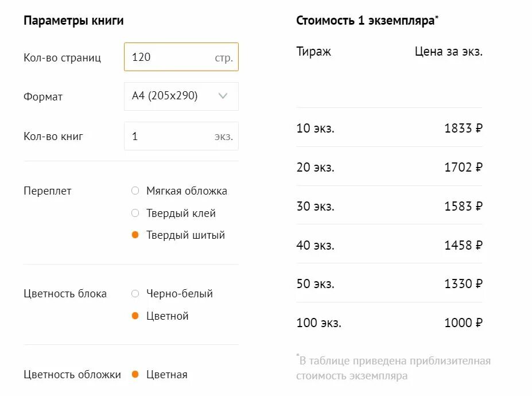Click the 1833 ₽ price value
The width and height of the screenshot is (532, 396).
coord(463,128)
